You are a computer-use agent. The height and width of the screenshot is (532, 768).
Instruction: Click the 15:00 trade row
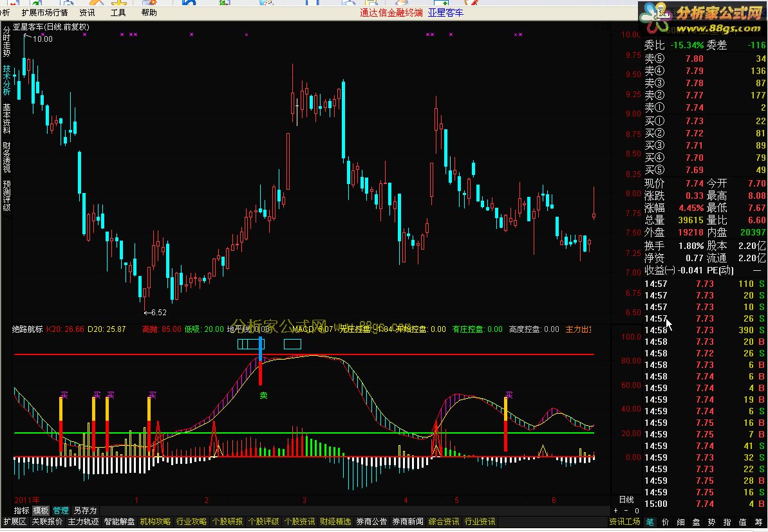705,504
